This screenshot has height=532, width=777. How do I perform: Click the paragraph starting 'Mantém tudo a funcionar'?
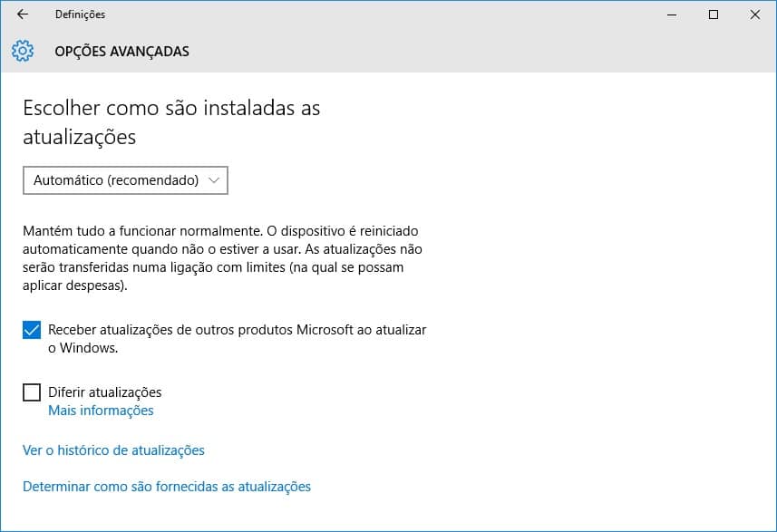click(222, 258)
